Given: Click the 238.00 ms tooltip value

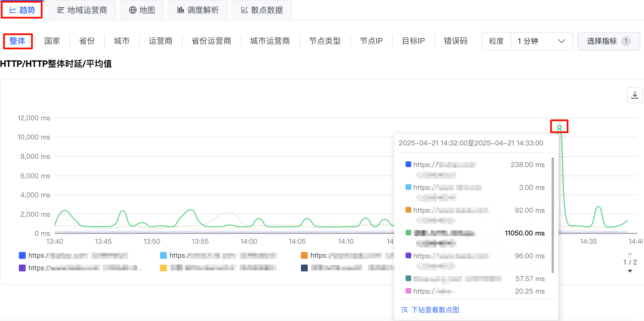Looking at the screenshot, I should pos(528,165).
